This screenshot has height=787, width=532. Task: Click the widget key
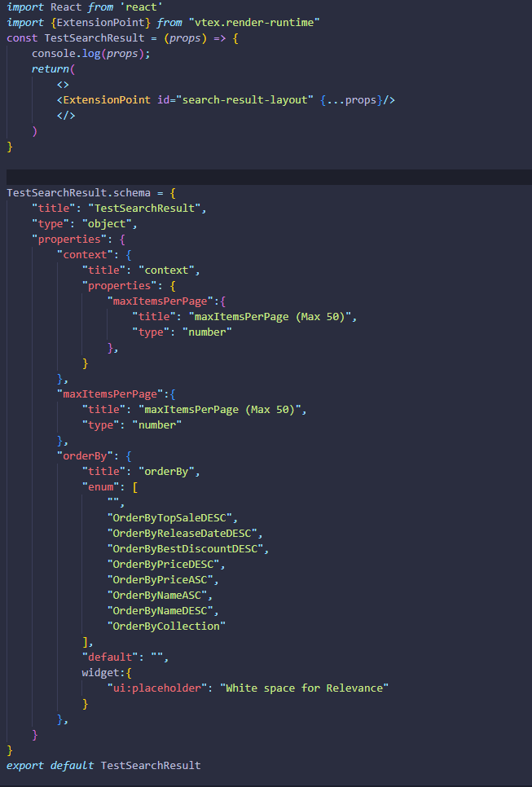100,673
